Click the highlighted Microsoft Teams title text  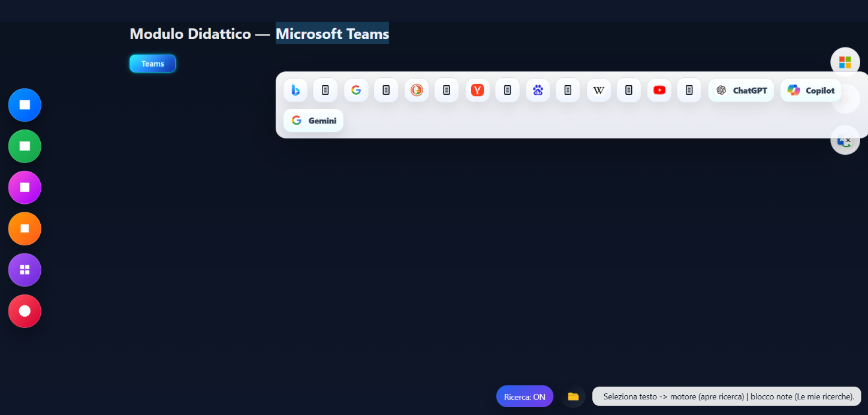(332, 34)
